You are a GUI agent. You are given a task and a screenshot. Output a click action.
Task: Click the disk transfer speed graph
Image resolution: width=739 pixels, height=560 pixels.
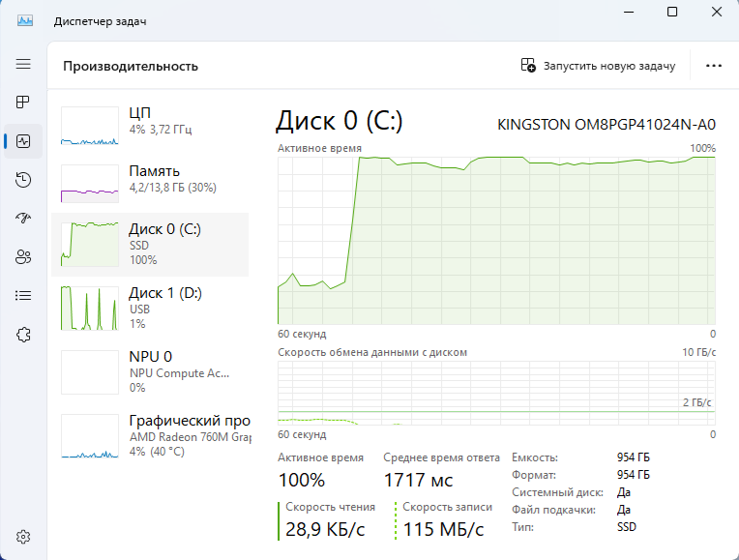point(496,392)
